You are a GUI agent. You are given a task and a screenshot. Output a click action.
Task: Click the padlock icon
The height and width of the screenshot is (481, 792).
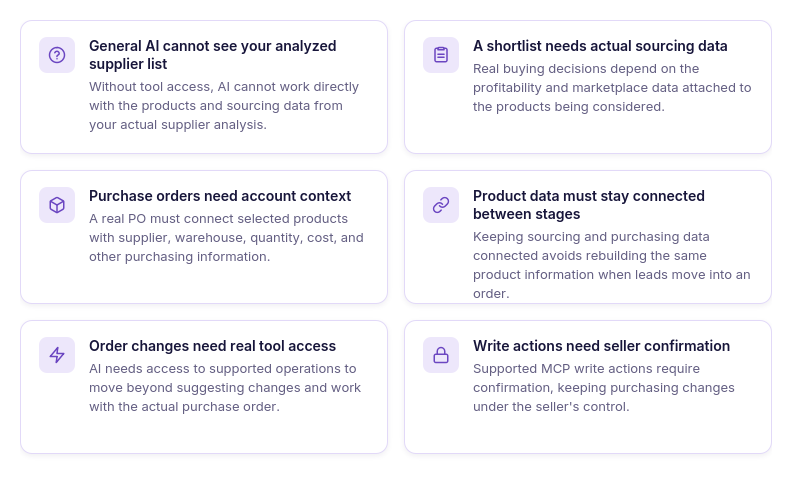[441, 355]
